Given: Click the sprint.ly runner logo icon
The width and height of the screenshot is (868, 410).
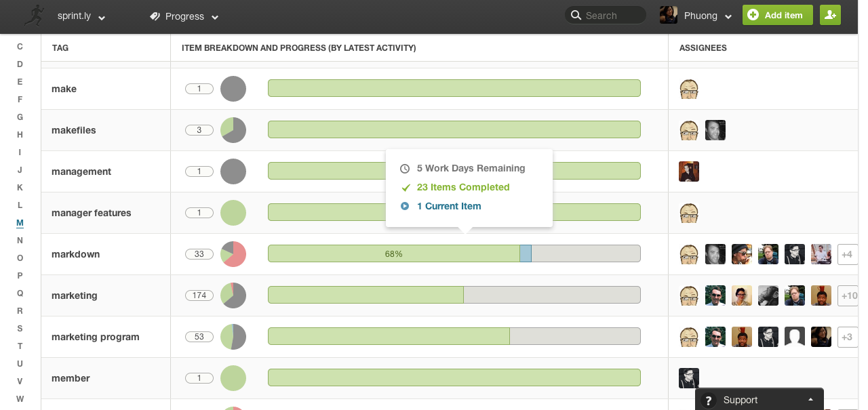Looking at the screenshot, I should [34, 16].
